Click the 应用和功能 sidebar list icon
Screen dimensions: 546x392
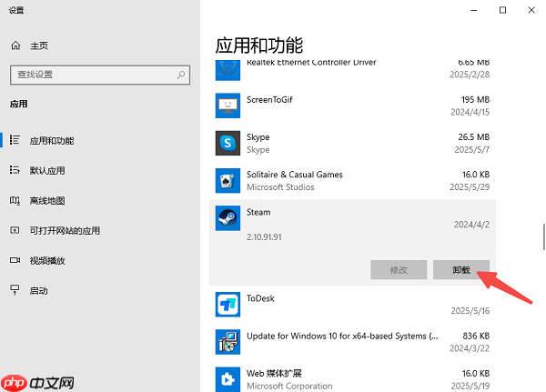coord(15,140)
